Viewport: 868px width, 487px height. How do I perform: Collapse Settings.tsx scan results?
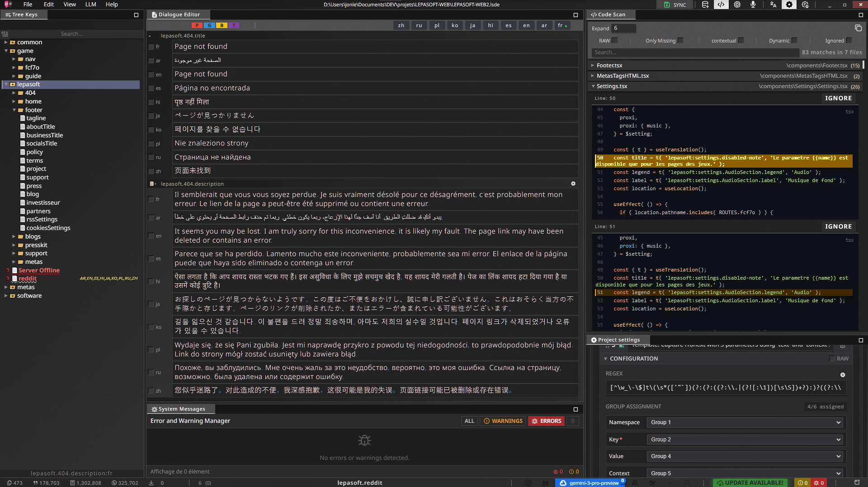[x=593, y=86]
